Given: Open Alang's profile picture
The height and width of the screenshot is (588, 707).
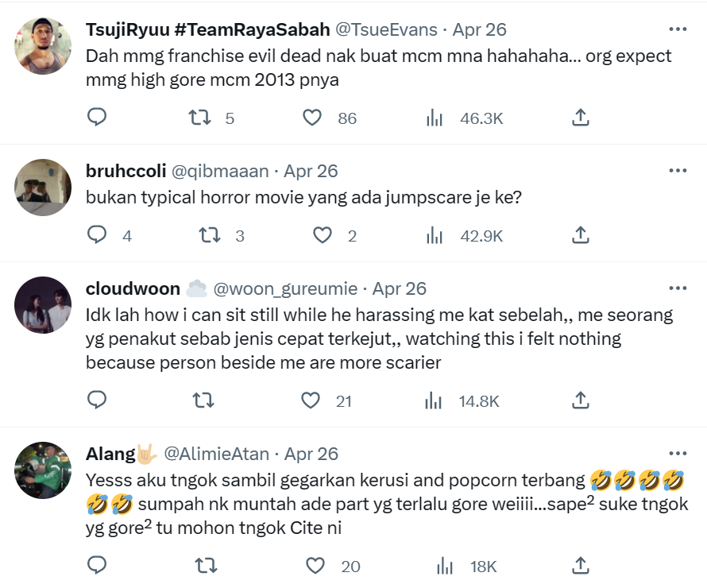Looking at the screenshot, I should click(44, 470).
